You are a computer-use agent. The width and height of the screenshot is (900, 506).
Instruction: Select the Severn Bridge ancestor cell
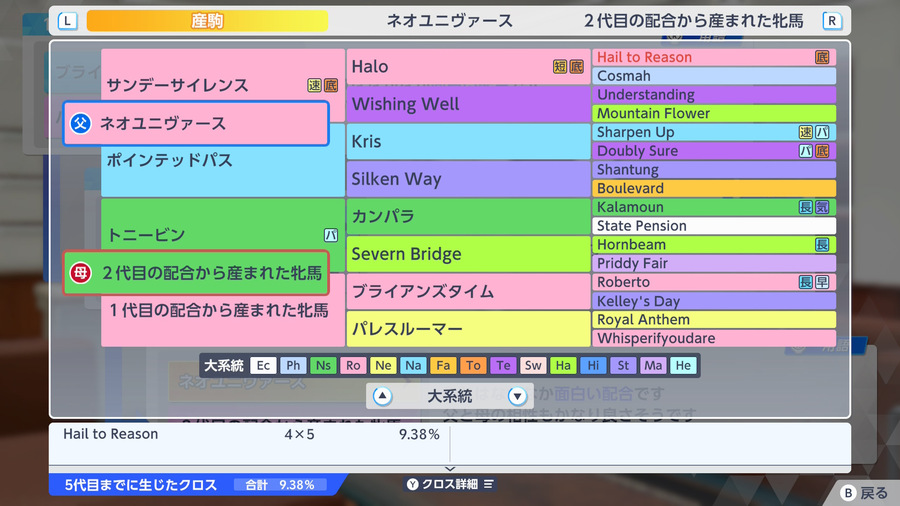coord(468,254)
